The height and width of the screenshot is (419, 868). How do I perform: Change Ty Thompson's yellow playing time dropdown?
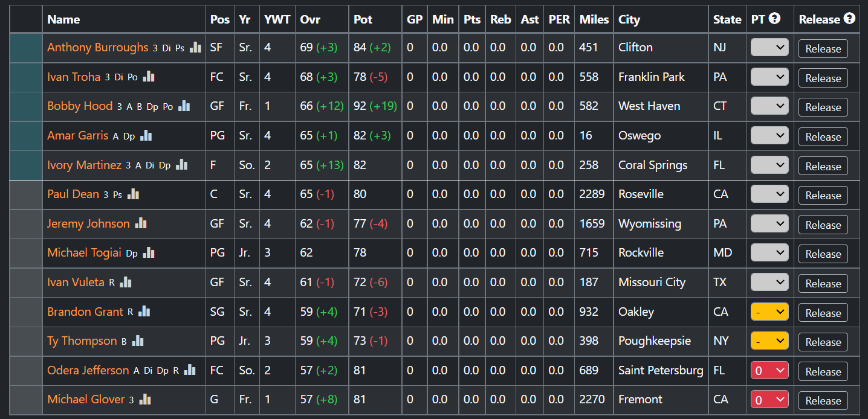769,341
